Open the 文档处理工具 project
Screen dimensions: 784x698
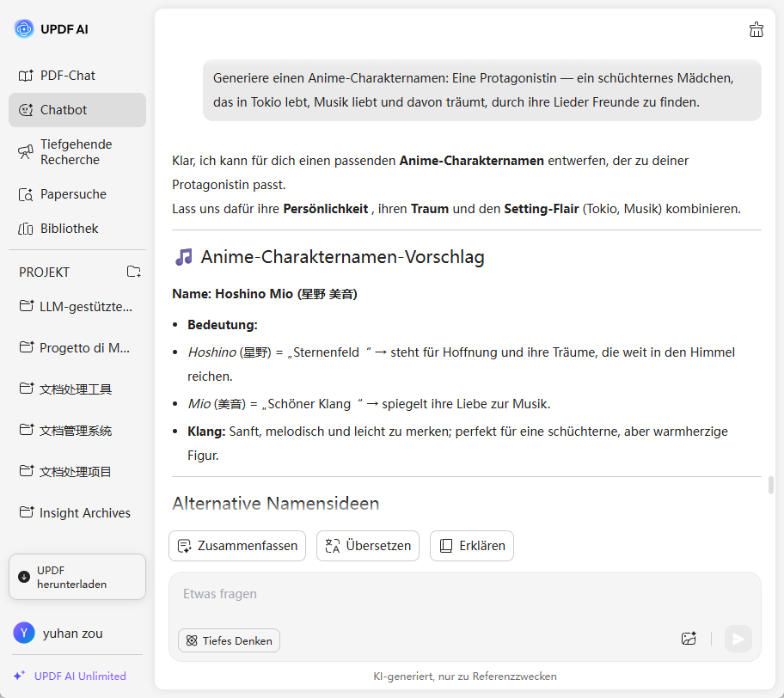(77, 389)
